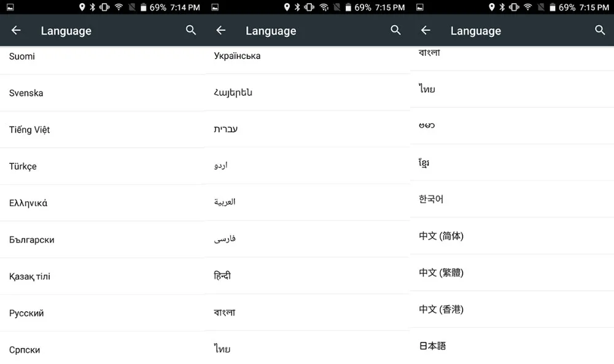Tap vibrate mode icon in 7:14 PM status bar
Image resolution: width=614 pixels, height=364 pixels.
pos(104,7)
